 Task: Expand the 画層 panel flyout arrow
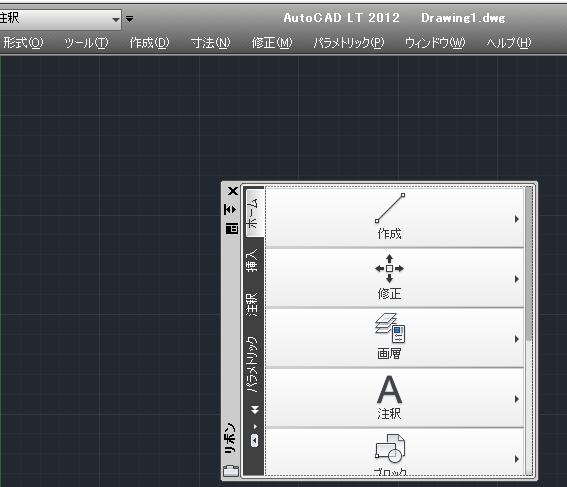pos(517,339)
